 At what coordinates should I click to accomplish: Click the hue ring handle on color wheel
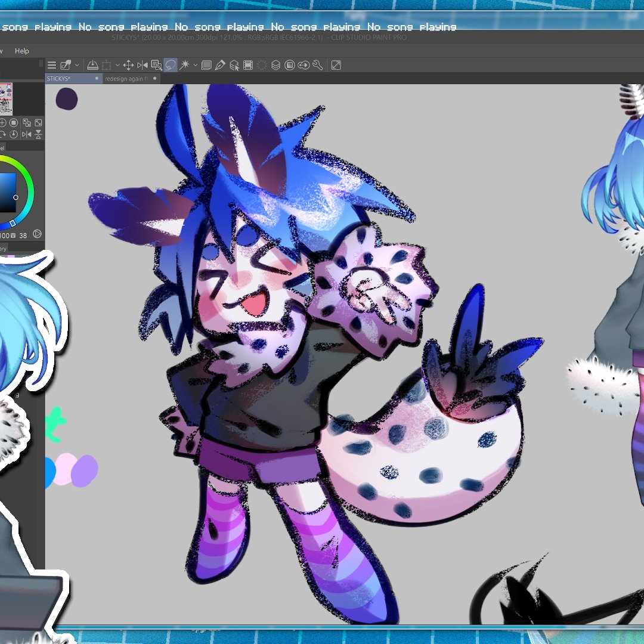[x=13, y=223]
